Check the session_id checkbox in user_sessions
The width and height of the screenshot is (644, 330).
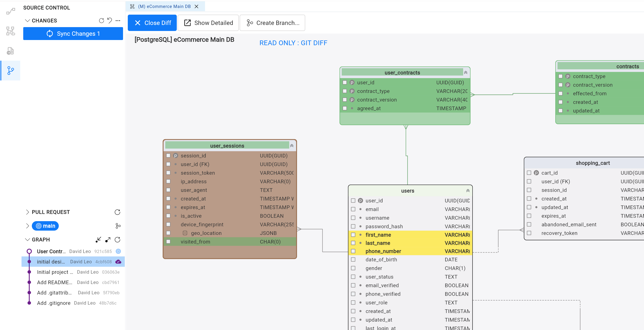click(x=168, y=156)
